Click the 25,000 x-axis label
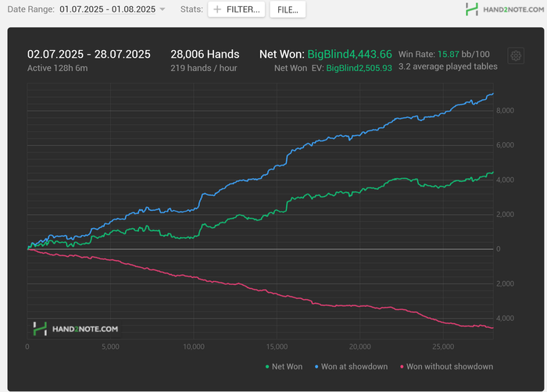Image resolution: width=547 pixels, height=392 pixels. [x=443, y=347]
